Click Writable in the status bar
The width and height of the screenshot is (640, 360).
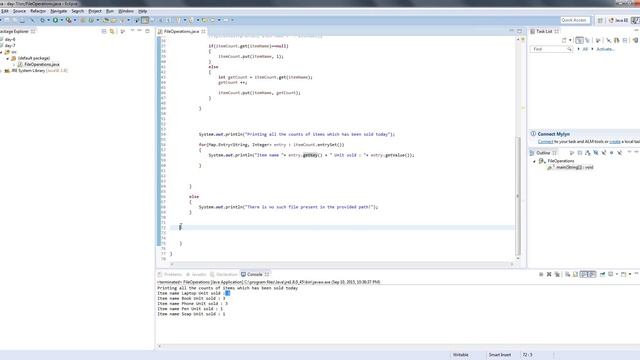point(460,355)
